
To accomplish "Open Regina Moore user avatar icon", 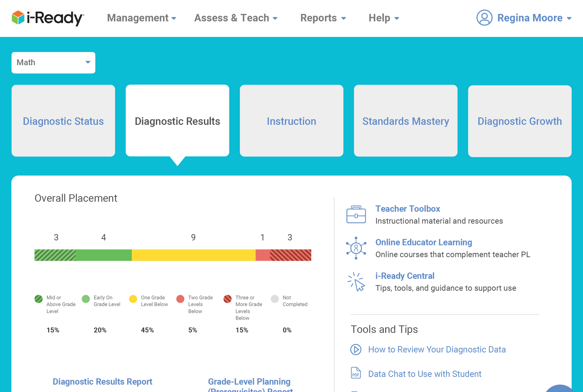I will (x=484, y=18).
